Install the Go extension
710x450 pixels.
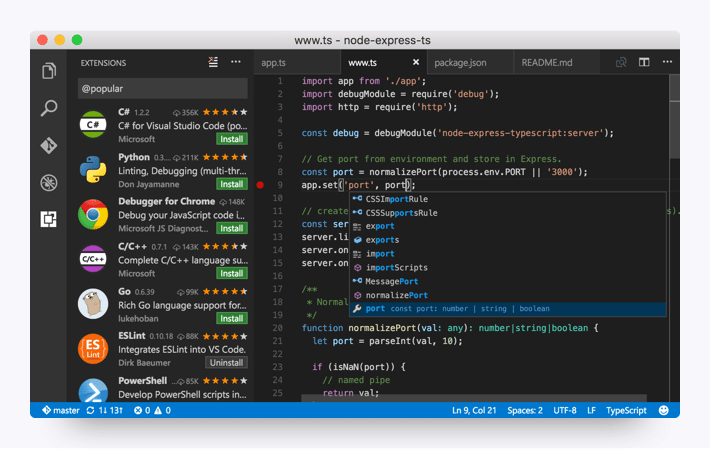tap(231, 319)
